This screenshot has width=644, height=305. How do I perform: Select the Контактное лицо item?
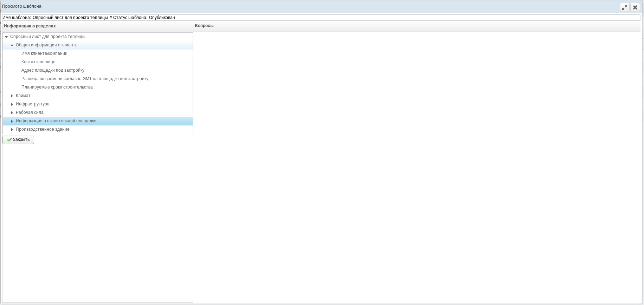point(38,62)
